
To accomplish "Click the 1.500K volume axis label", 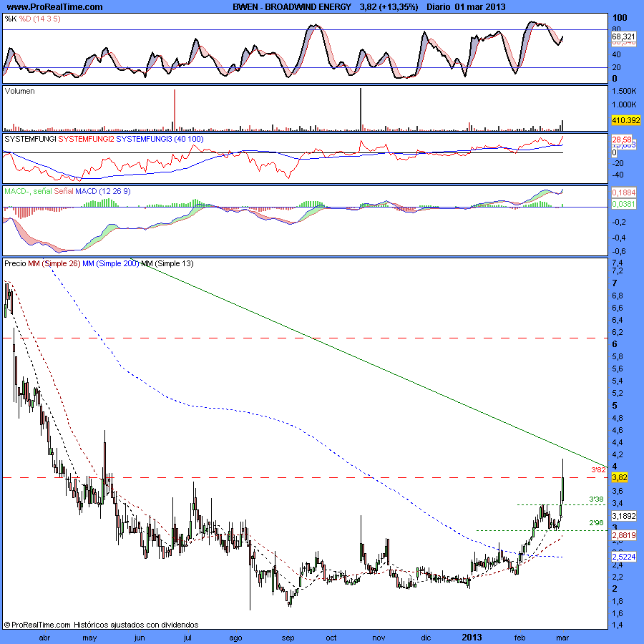I will [x=624, y=91].
